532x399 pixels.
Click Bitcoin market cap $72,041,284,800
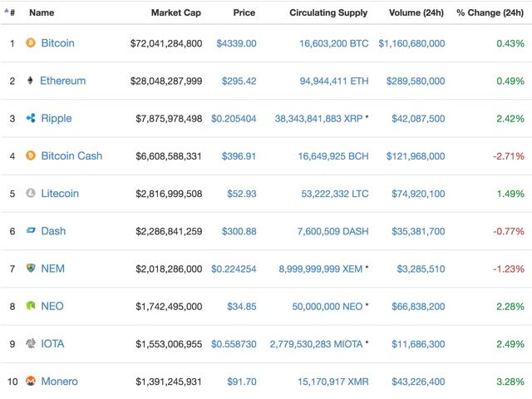coord(166,43)
